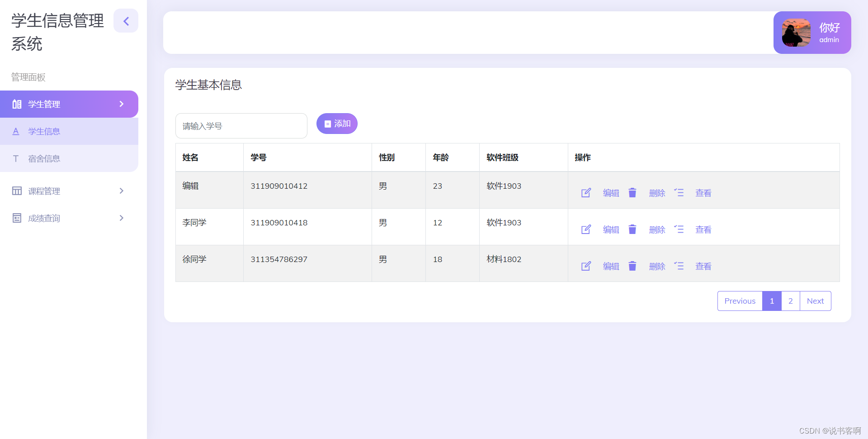Viewport: 868px width, 439px height.
Task: Click the 学生管理 book icon
Action: (x=17, y=104)
